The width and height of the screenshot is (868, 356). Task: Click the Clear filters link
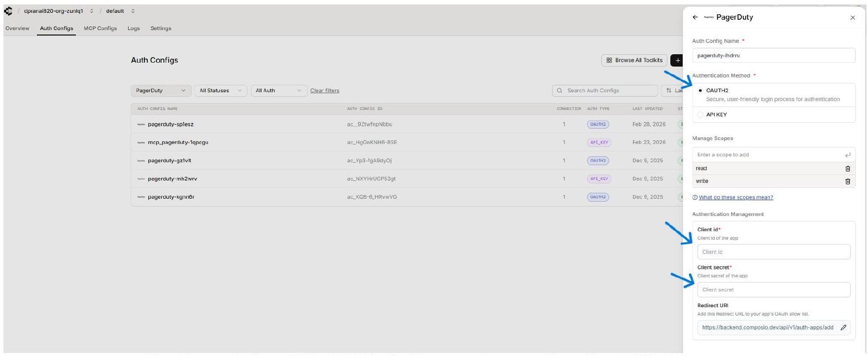[x=325, y=91]
